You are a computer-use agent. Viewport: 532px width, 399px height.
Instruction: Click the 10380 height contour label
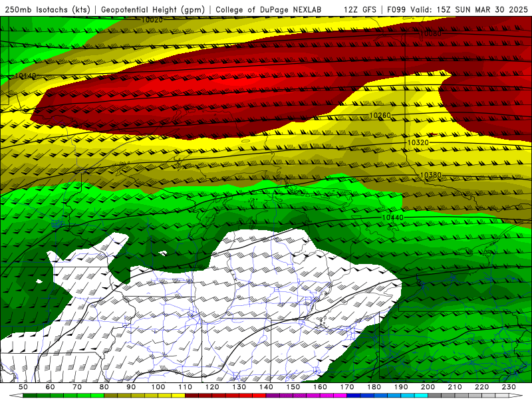coord(431,175)
